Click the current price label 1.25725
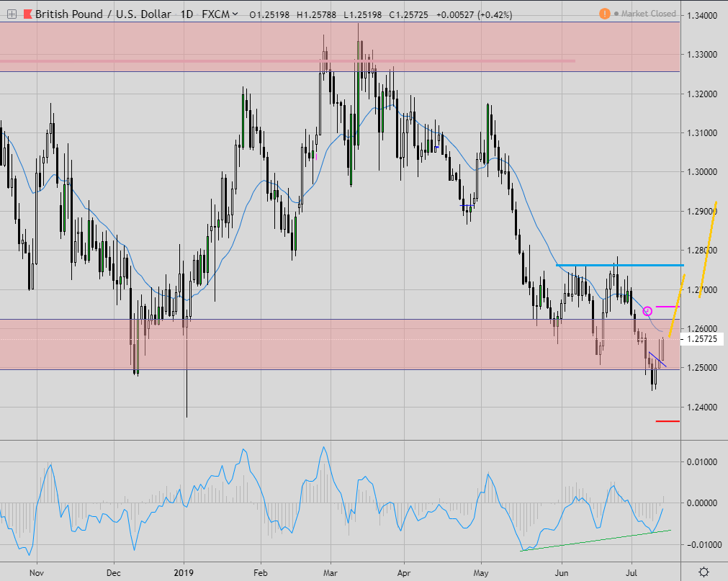Screen dimensions: 728x581 [x=702, y=339]
